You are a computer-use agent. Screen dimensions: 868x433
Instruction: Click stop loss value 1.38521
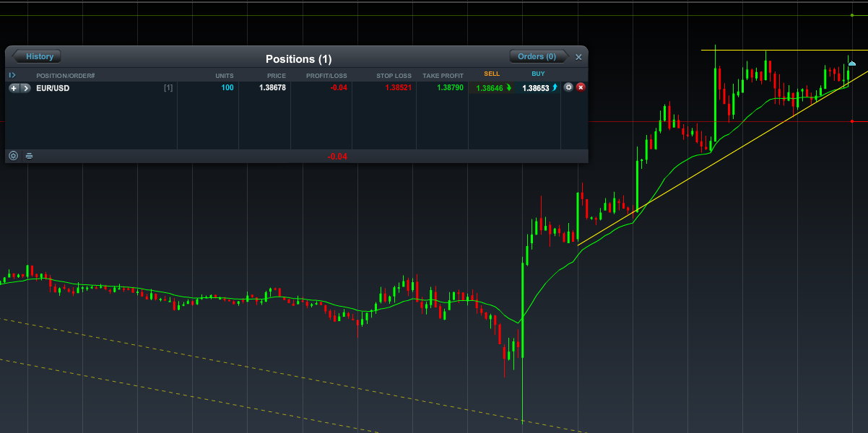tap(398, 87)
